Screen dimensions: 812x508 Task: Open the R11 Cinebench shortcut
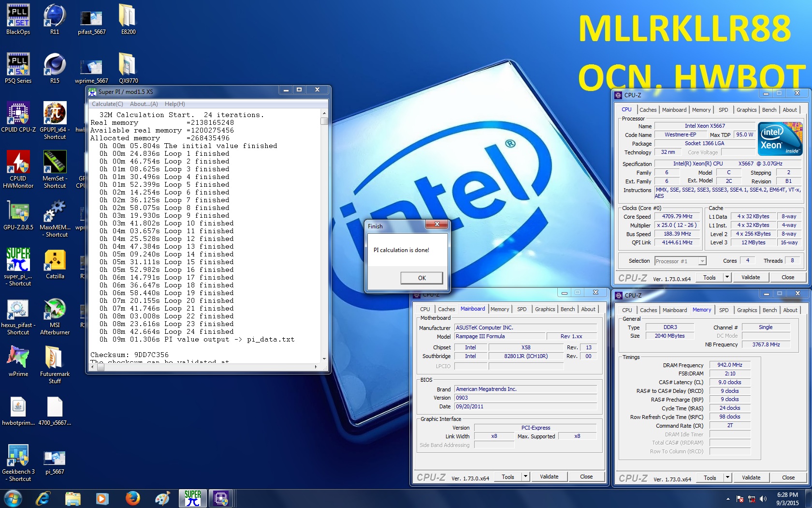(55, 19)
